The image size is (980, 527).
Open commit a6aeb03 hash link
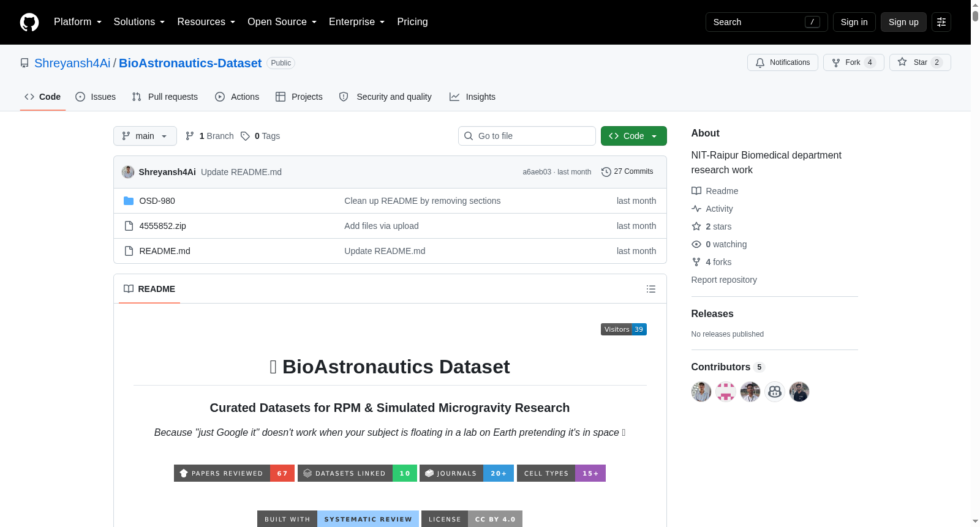click(537, 172)
